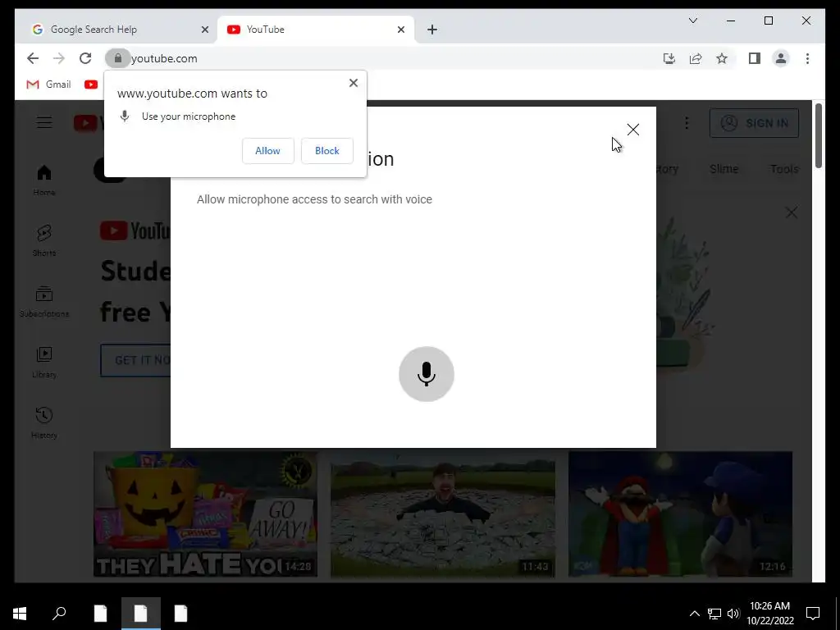This screenshot has height=630, width=840.
Task: Open a new browser tab
Action: click(x=432, y=30)
